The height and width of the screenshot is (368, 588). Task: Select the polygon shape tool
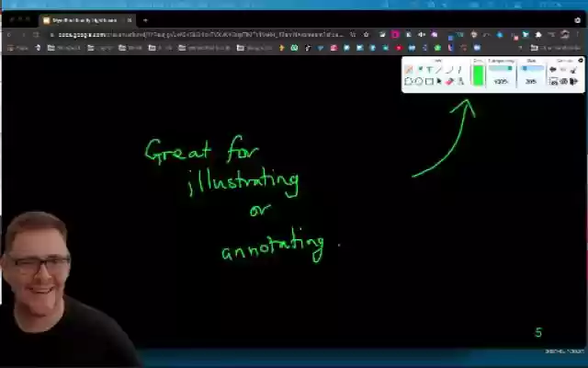coord(408,81)
